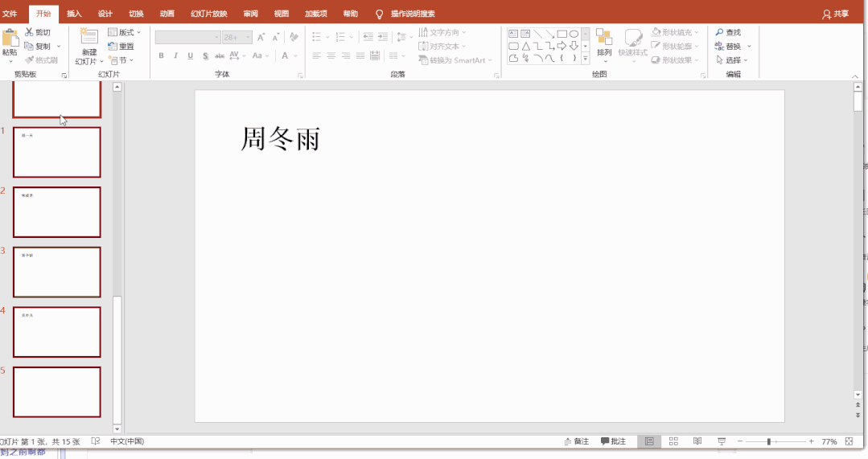868x459 pixels.
Task: Insert a new slide with 新建幻灯片 icon
Action: tap(88, 38)
